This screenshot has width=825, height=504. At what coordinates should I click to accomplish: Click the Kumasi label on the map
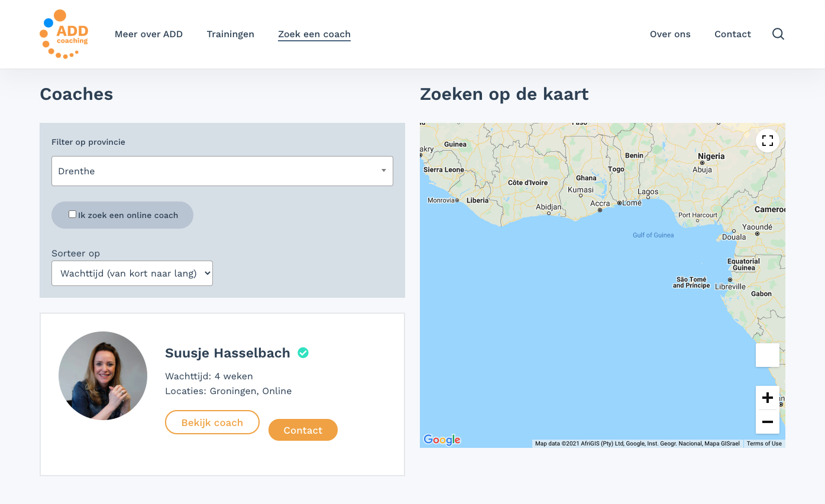(580, 190)
